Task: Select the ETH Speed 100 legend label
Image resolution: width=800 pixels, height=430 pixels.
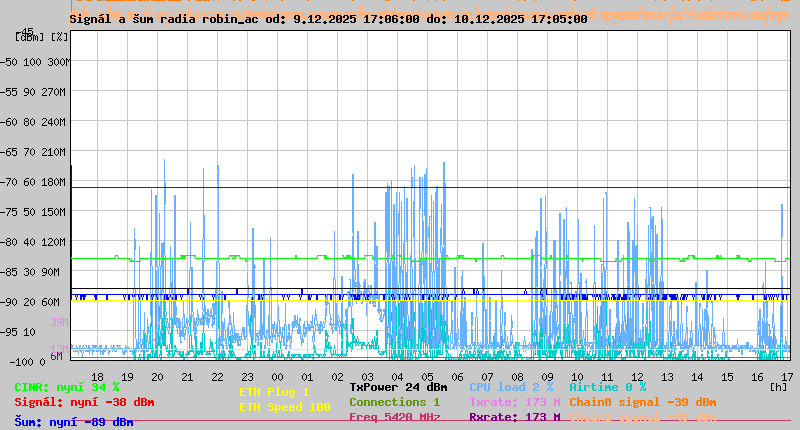Action: pyautogui.click(x=284, y=407)
